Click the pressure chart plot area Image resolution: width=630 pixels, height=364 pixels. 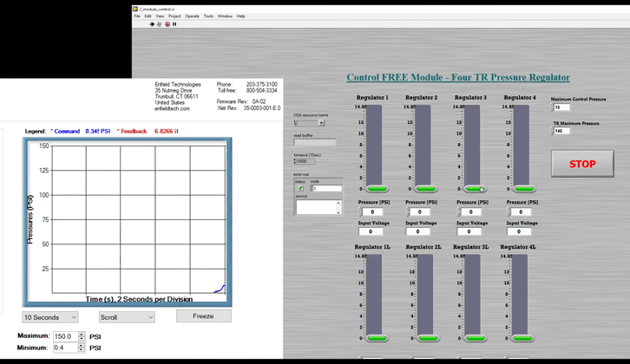click(139, 219)
